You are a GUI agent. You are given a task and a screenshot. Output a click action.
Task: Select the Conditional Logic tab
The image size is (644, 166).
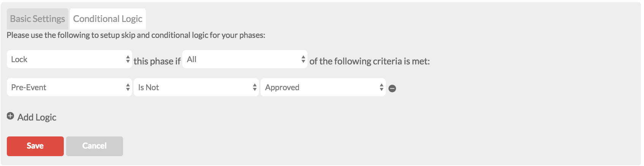108,19
